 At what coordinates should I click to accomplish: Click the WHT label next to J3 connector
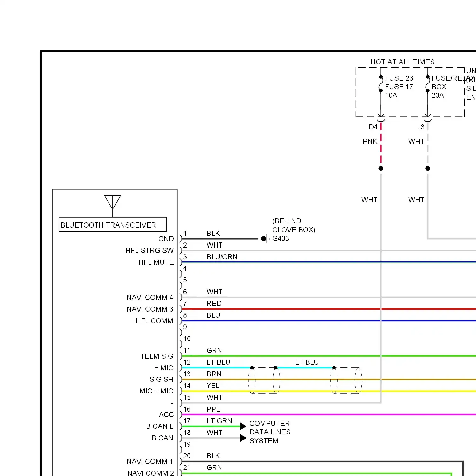point(416,141)
